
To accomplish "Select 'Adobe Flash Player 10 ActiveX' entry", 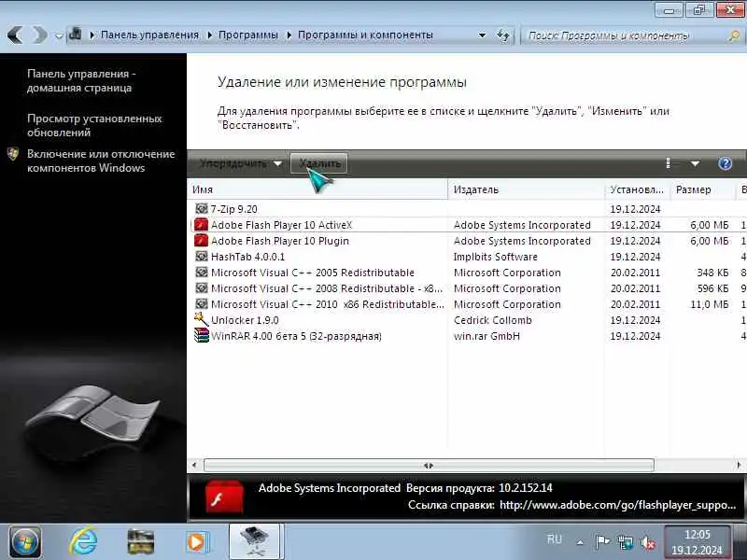I will click(x=282, y=225).
